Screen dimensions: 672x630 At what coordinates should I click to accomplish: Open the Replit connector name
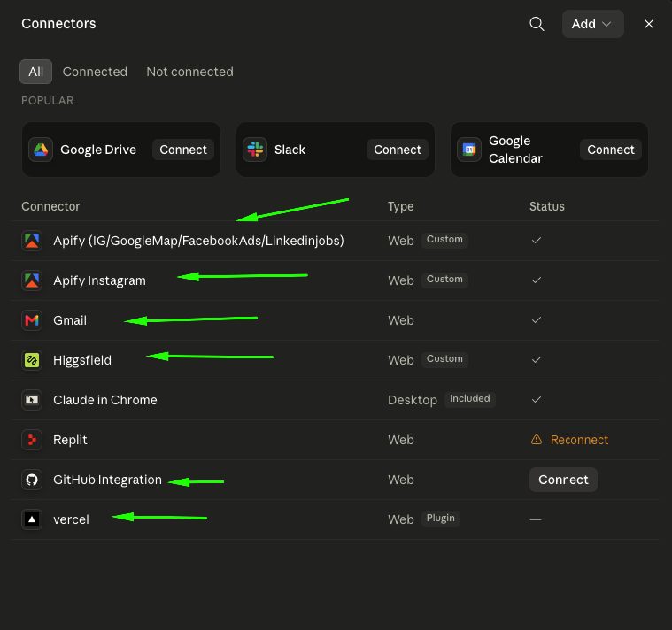70,440
